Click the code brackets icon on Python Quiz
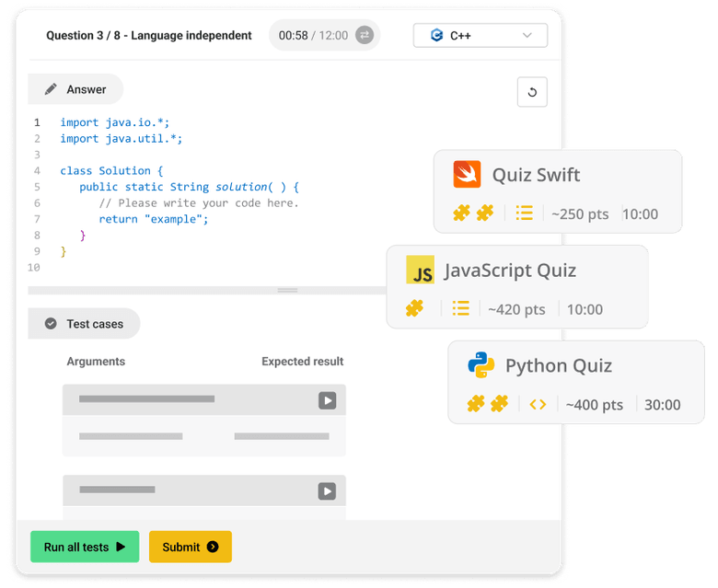The image size is (718, 588). (x=538, y=404)
